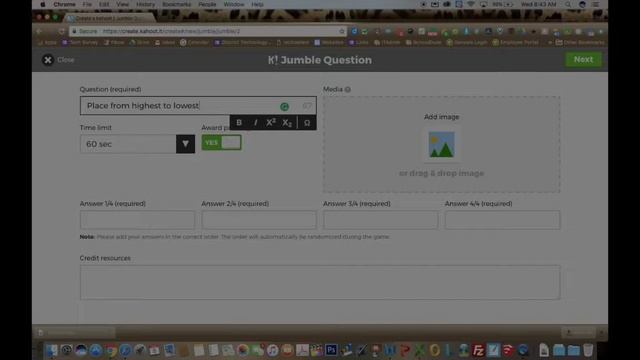
Task: Open FileZilla from the dock
Action: 478,350
